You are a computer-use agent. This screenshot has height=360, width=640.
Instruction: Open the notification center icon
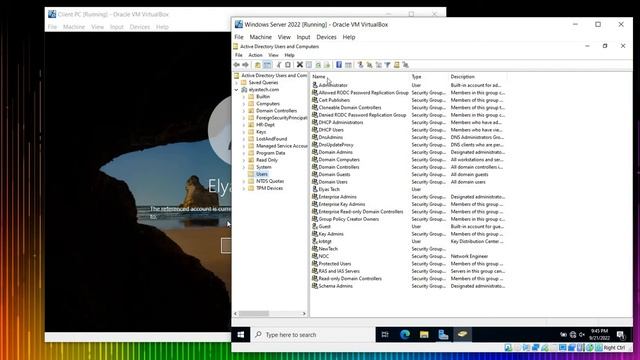621,335
